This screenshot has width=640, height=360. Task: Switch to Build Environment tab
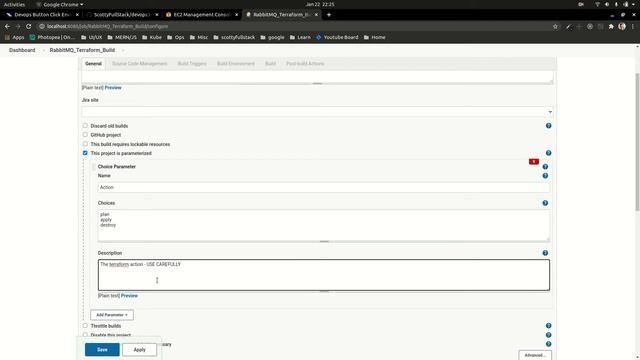(x=236, y=64)
